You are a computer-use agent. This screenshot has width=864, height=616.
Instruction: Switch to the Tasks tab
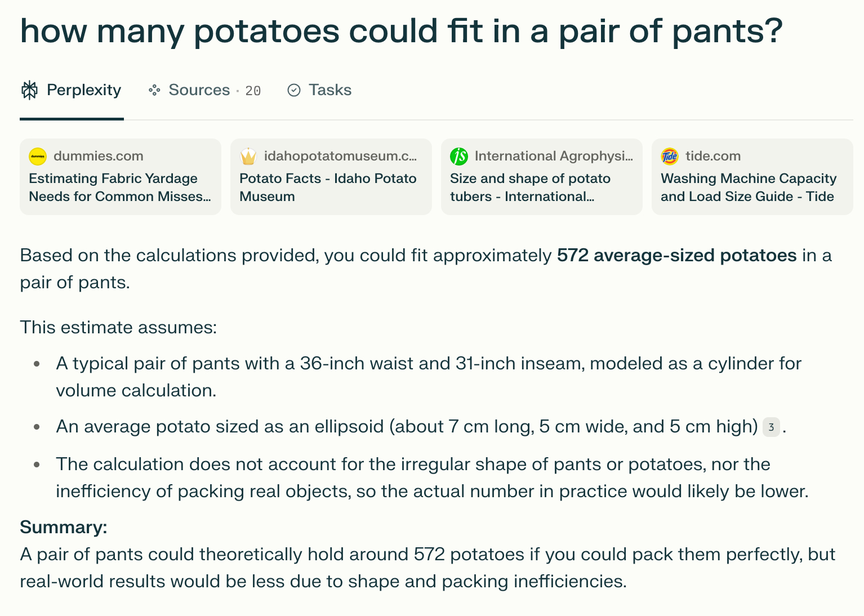pos(329,90)
